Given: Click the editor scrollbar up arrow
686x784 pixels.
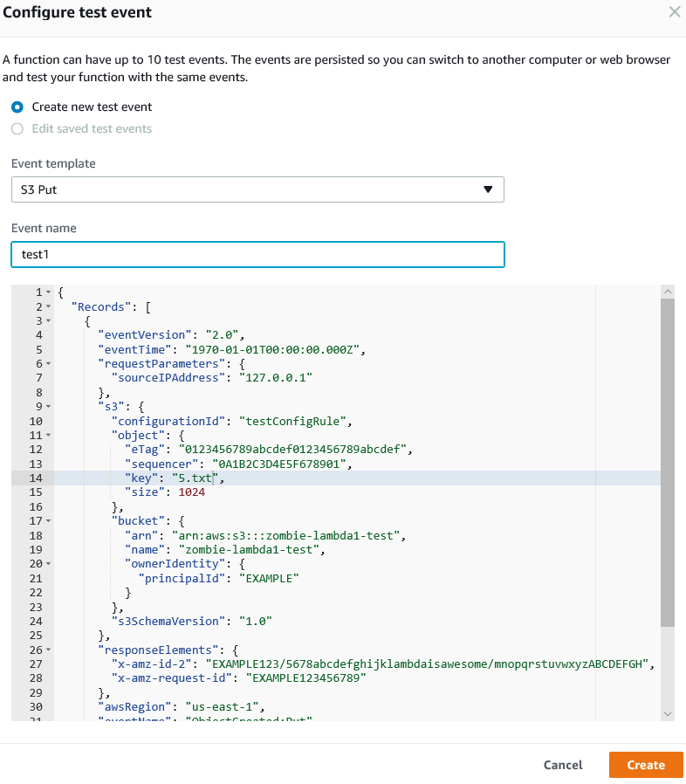Looking at the screenshot, I should pos(668,291).
